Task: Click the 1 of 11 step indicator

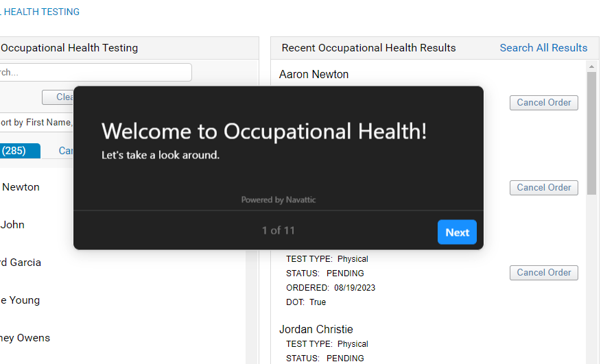Action: 279,230
